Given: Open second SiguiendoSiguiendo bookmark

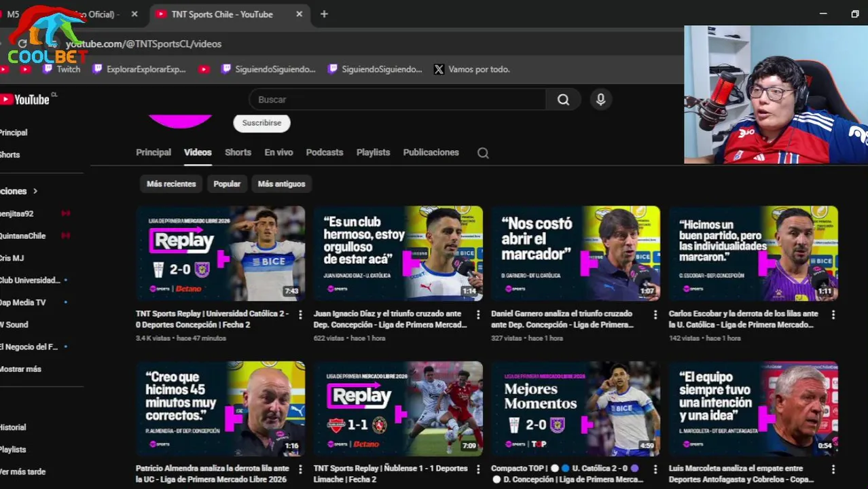Looking at the screenshot, I should click(376, 69).
